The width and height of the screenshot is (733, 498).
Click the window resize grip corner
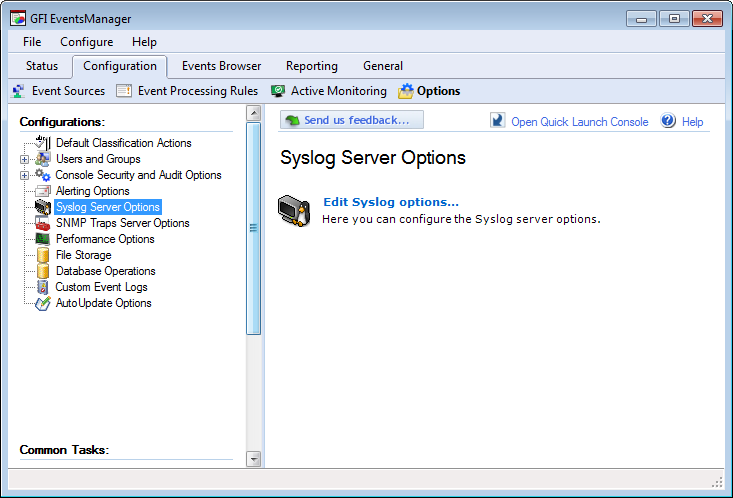pos(717,483)
